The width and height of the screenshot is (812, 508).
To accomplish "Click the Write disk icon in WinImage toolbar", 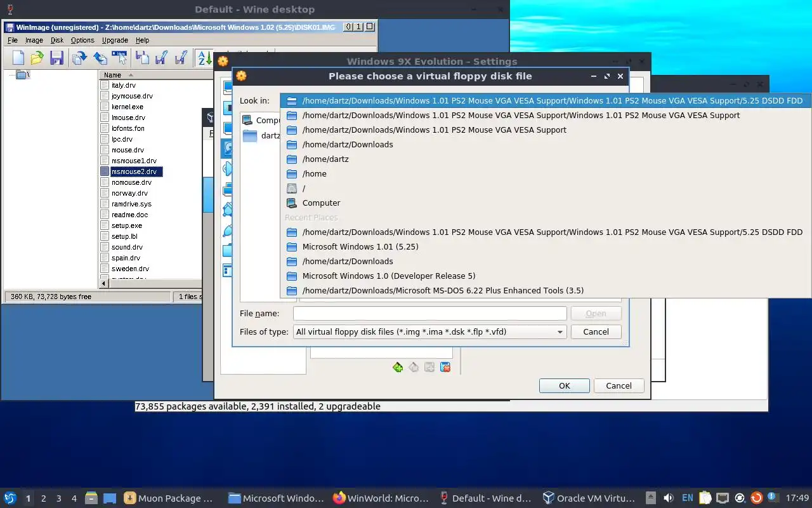I will [x=100, y=58].
